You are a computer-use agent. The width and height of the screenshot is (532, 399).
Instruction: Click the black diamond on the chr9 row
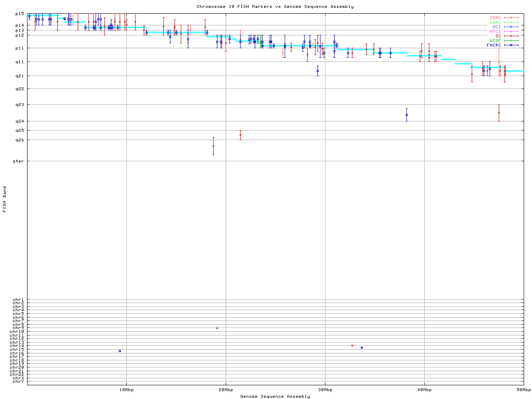click(217, 328)
